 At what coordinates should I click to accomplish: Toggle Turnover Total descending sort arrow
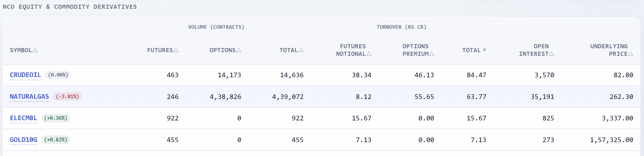[x=485, y=50]
